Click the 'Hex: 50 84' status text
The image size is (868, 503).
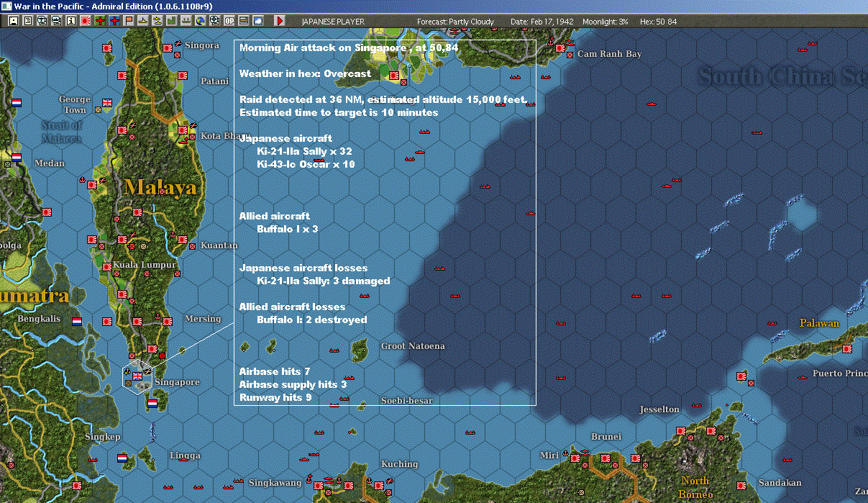tap(657, 22)
